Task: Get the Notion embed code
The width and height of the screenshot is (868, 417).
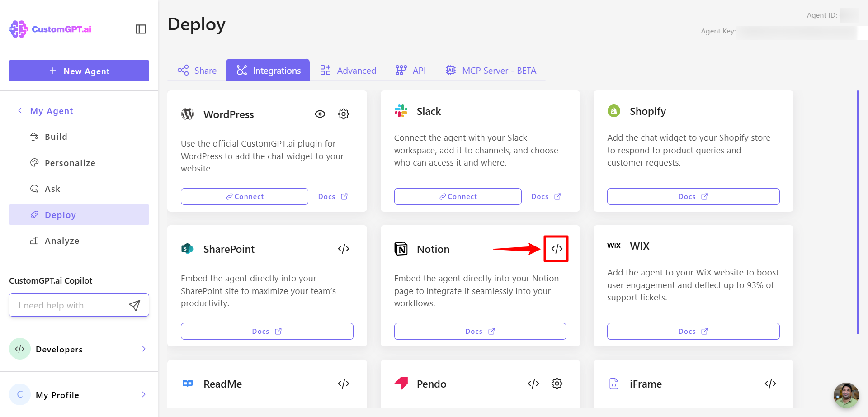Action: tap(557, 249)
